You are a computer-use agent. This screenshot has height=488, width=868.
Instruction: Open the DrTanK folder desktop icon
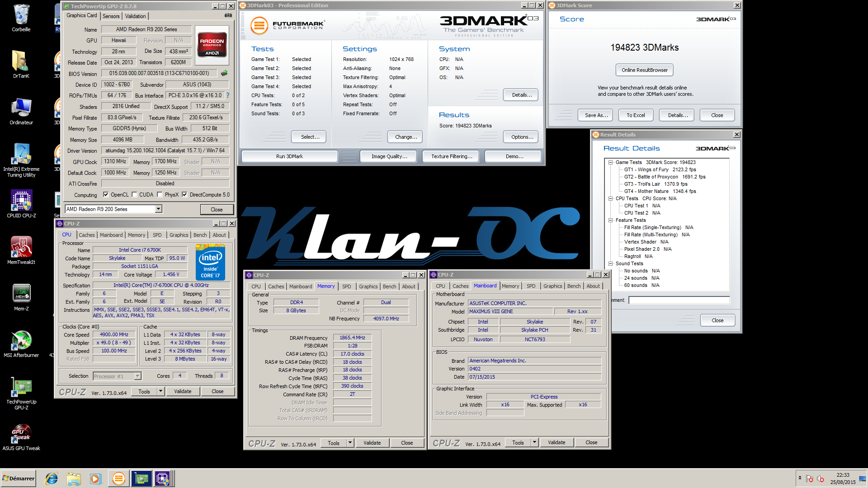(21, 64)
